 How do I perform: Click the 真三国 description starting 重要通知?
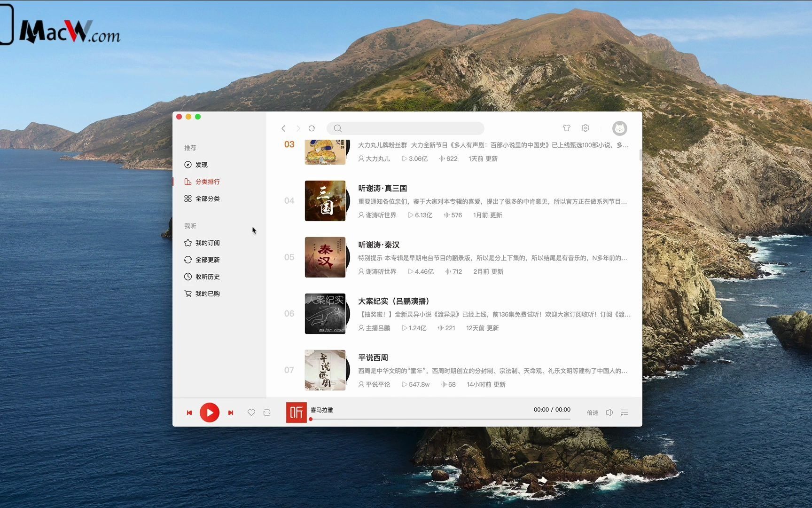click(492, 201)
